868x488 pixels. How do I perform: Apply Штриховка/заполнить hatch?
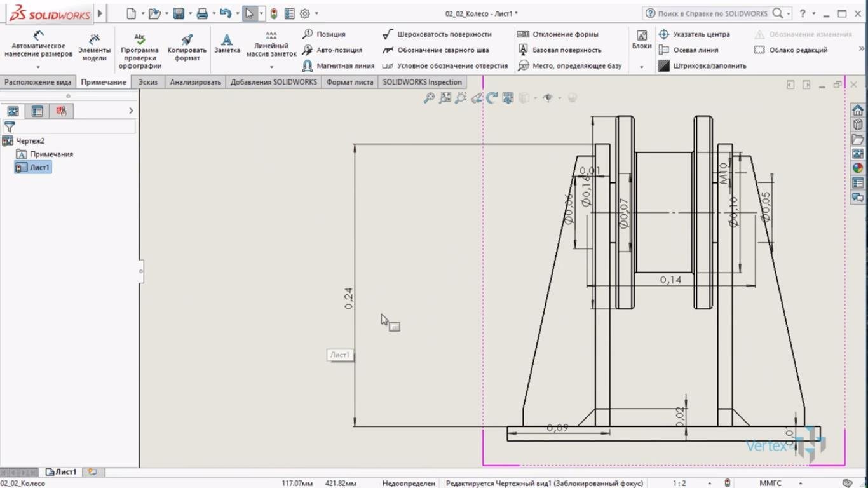(702, 66)
